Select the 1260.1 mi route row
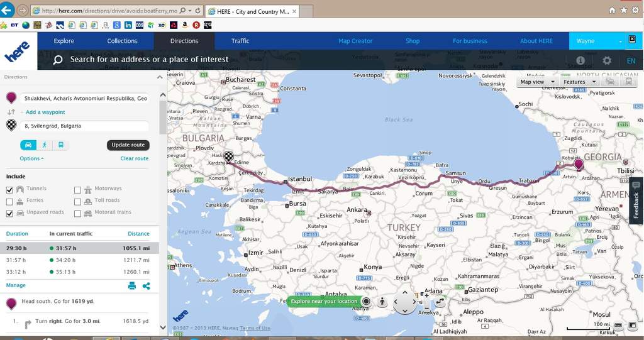Image resolution: width=644 pixels, height=340 pixels. (79, 272)
